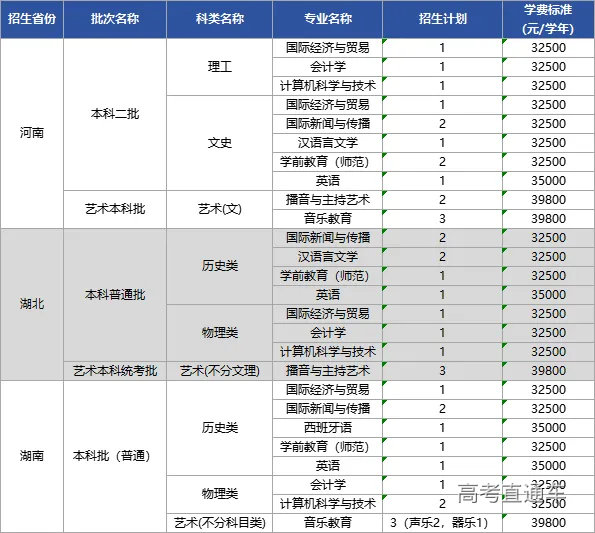Select 国际经济与贸易 in the 湖南 section
The height and width of the screenshot is (533, 595).
coord(327,390)
